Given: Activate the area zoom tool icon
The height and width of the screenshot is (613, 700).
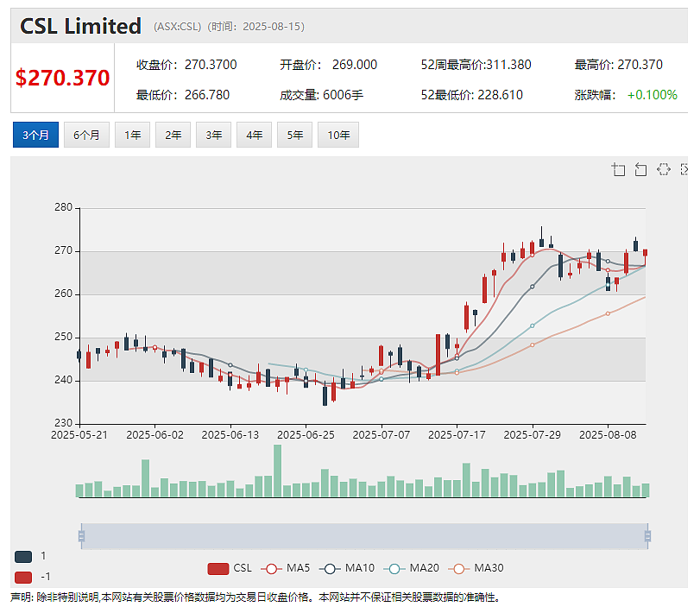Looking at the screenshot, I should [618, 169].
